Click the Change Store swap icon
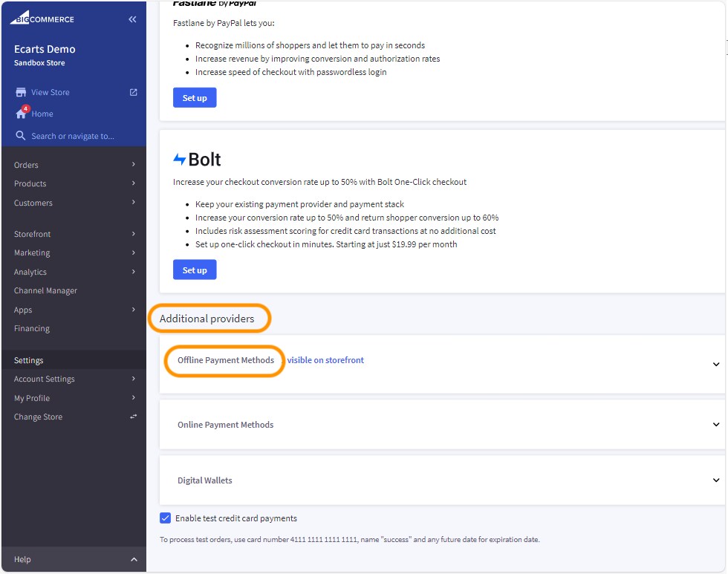 [x=134, y=417]
